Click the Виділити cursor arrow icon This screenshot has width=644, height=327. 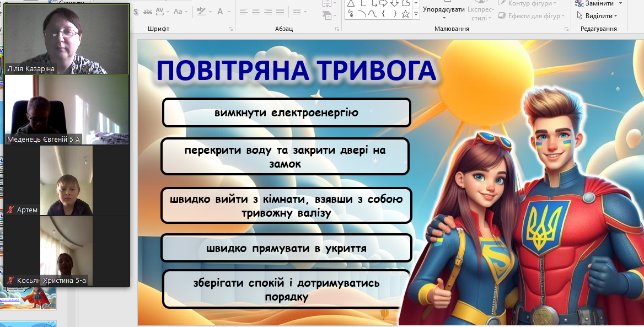(579, 15)
